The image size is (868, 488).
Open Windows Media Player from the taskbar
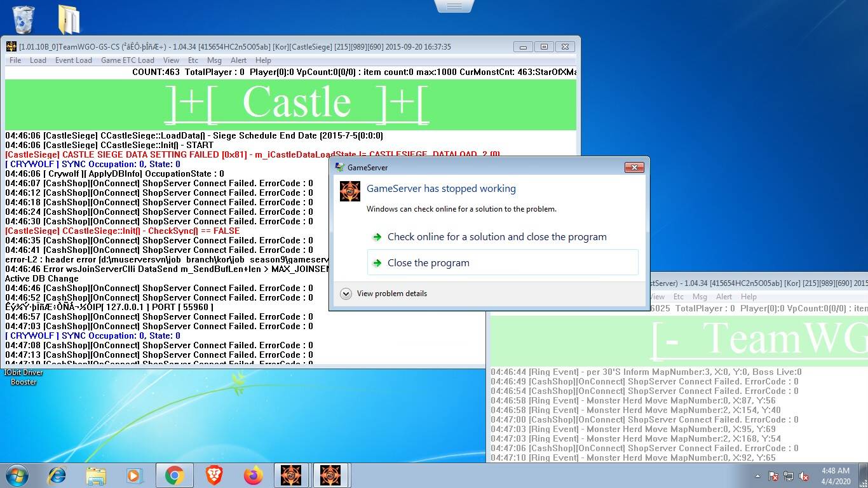tap(134, 475)
